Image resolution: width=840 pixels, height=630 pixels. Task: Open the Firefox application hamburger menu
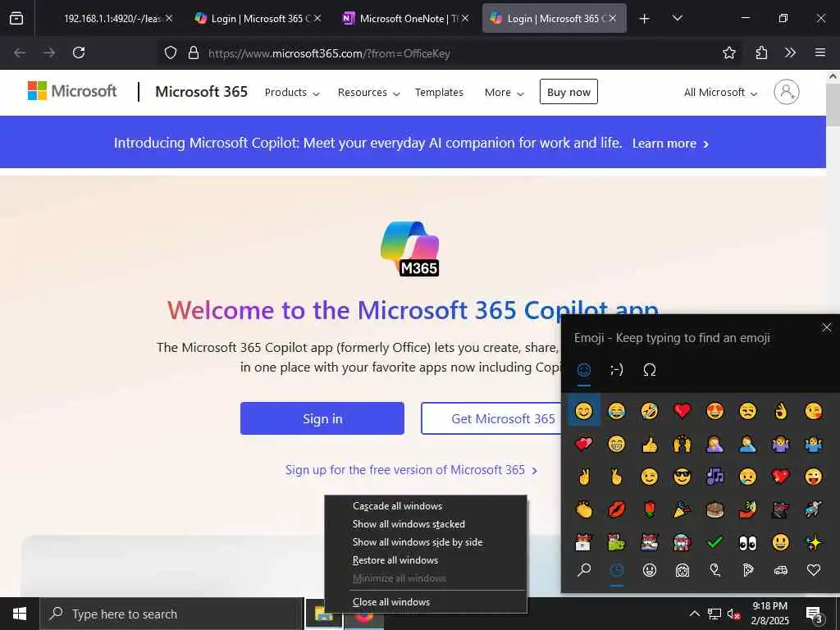[x=819, y=52]
